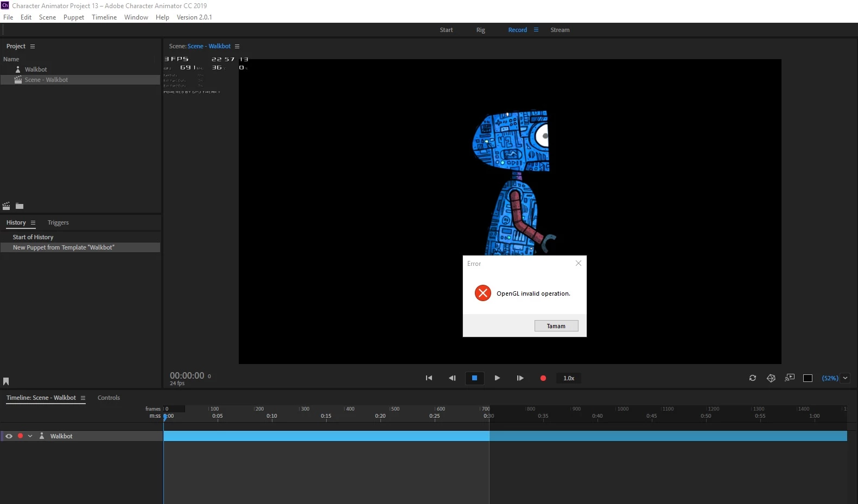Screen dimensions: 858x504
Task: Open the Version 2.0.1 menu item
Action: tap(194, 17)
